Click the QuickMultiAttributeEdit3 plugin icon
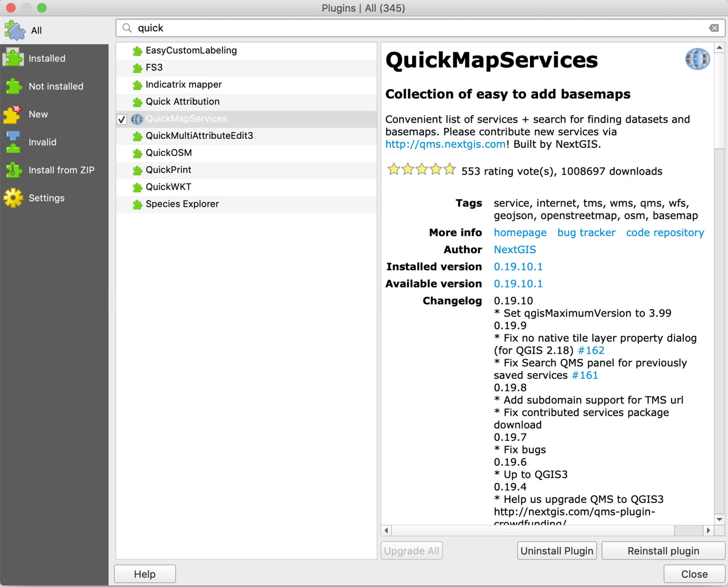Screen dimensions: 728x587 137,136
